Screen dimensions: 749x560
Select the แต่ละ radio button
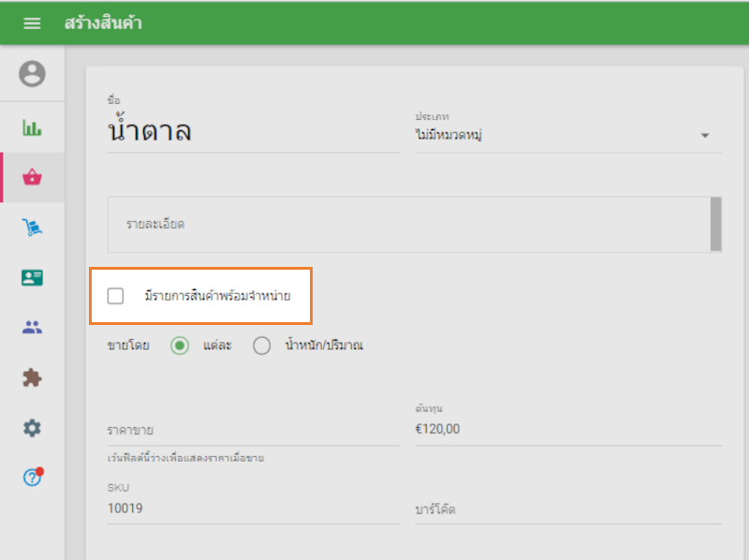tap(179, 346)
